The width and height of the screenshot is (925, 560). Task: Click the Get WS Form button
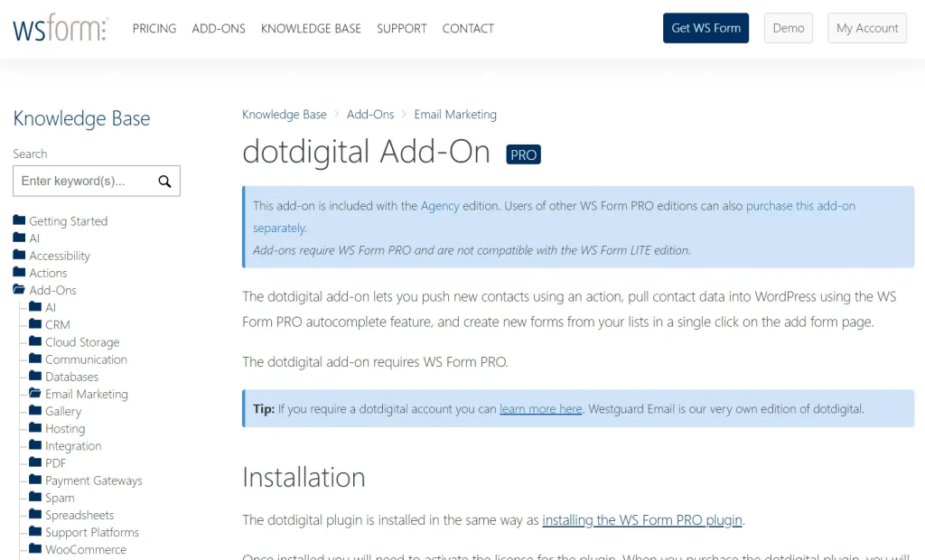[705, 28]
